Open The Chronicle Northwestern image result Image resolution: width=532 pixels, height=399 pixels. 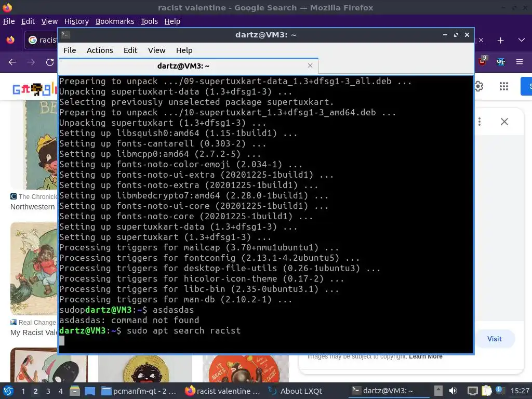point(34,144)
